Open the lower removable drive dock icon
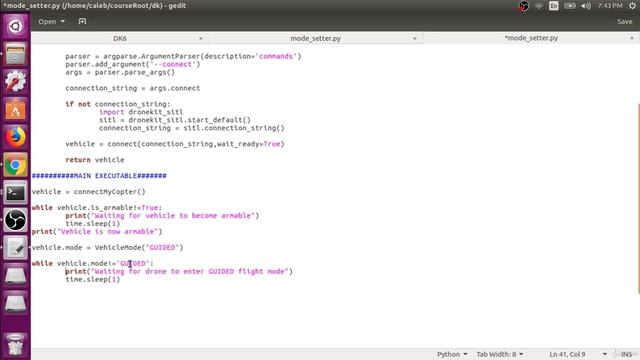This screenshot has height=360, width=640. (x=15, y=303)
